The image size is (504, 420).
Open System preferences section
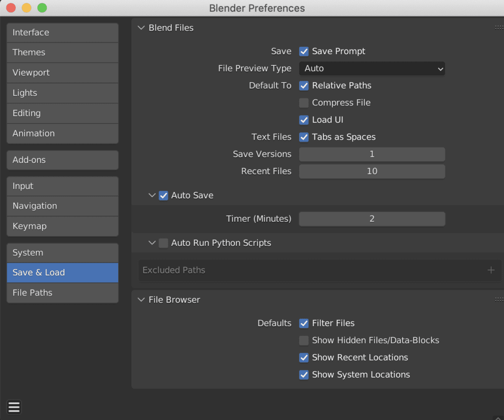(63, 253)
